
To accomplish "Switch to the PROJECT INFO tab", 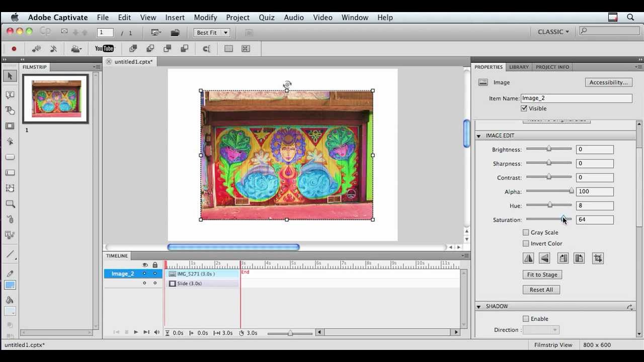I will pyautogui.click(x=552, y=67).
